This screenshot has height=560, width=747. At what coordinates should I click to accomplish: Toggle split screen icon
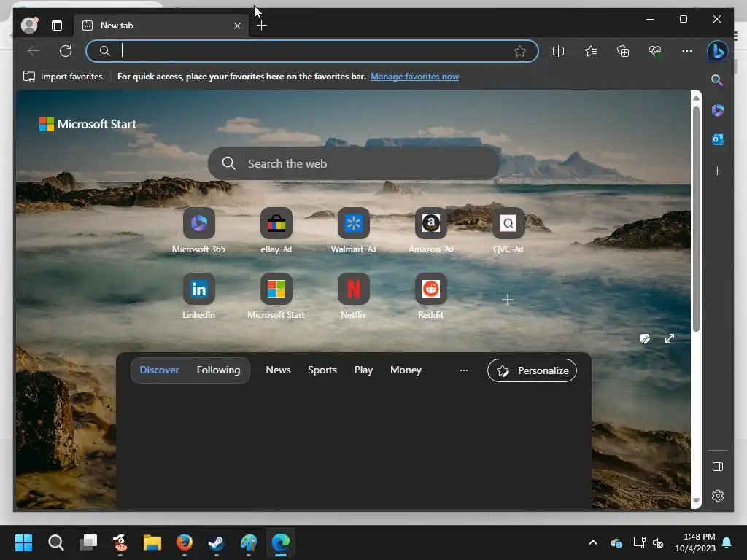tap(558, 51)
